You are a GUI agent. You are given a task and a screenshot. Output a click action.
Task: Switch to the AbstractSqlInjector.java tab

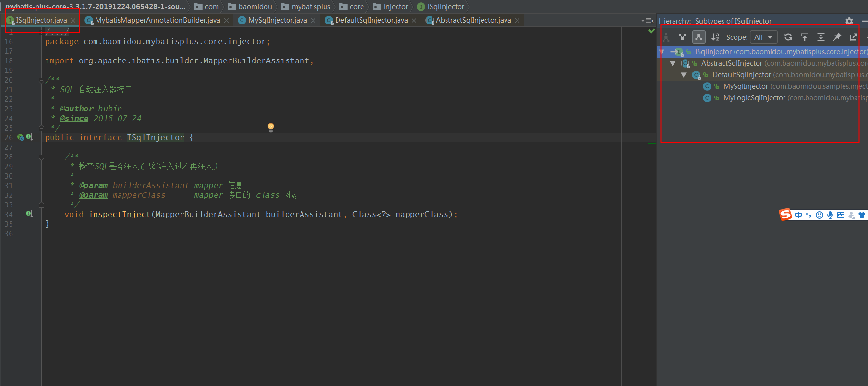473,20
